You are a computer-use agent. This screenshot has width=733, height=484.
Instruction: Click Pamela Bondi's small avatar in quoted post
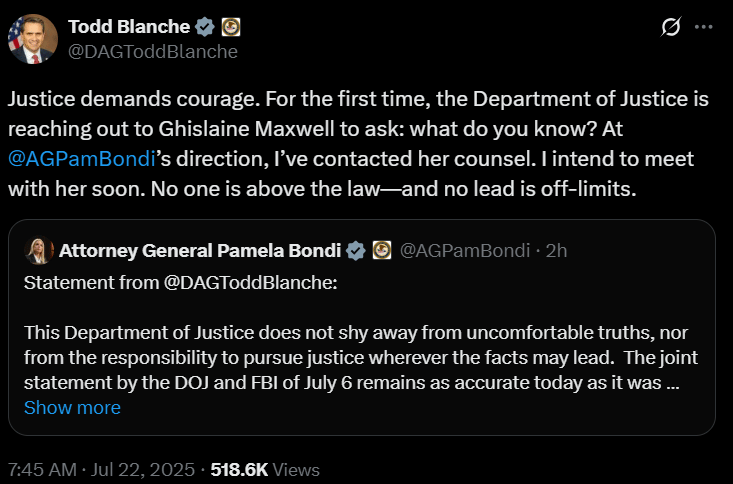point(42,250)
